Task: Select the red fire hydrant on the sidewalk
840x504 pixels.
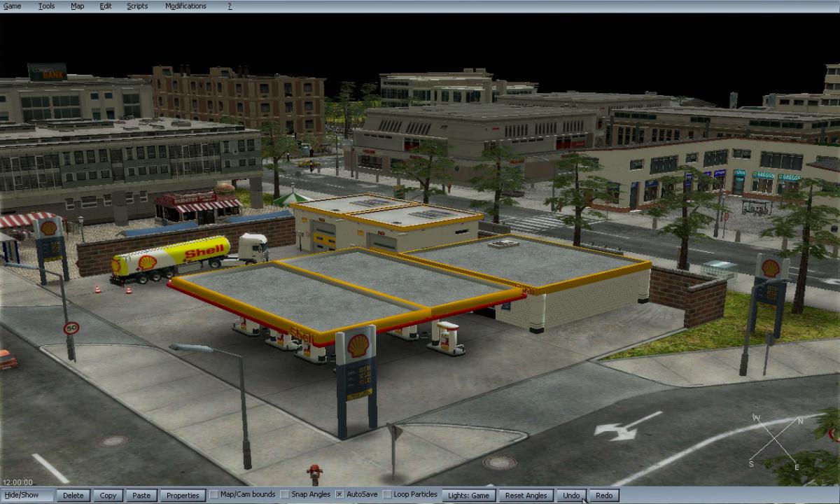Action: pos(314,475)
